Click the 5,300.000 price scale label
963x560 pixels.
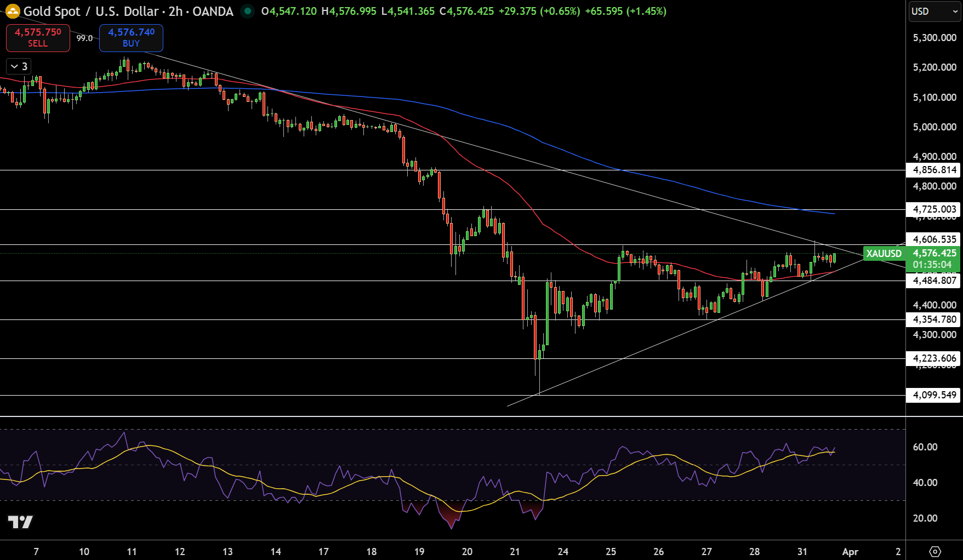tap(934, 38)
